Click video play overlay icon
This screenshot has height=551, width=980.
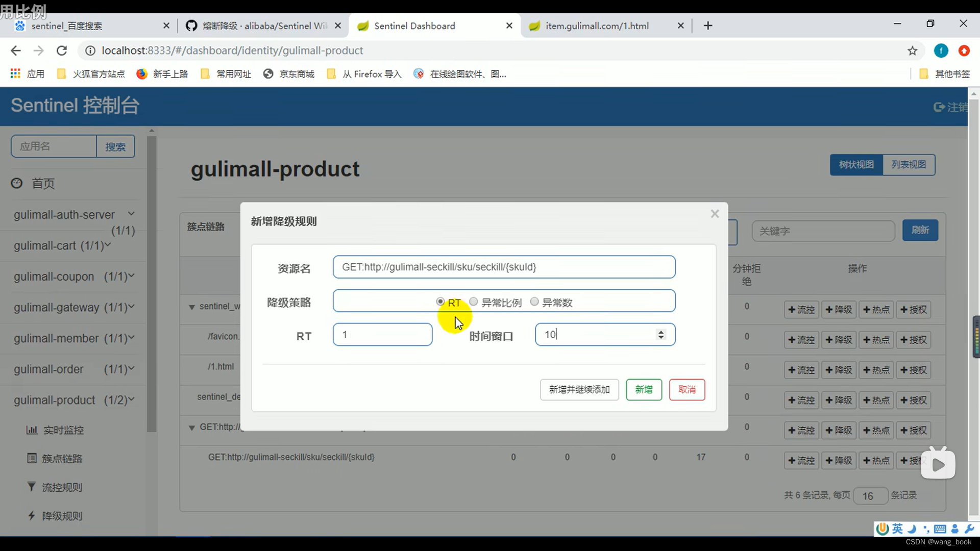click(938, 464)
